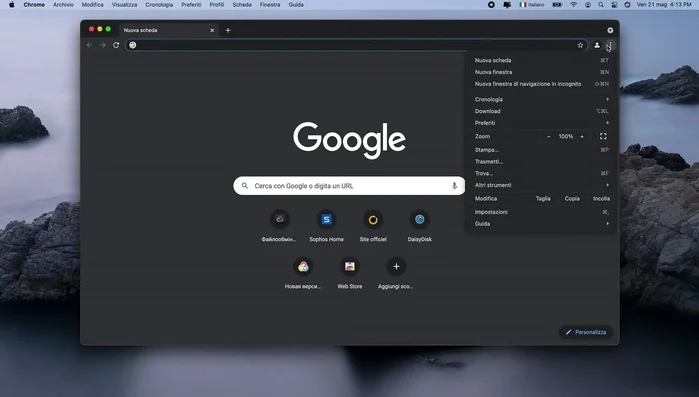Click the Personalizza button
This screenshot has height=397, width=699.
[x=586, y=332]
